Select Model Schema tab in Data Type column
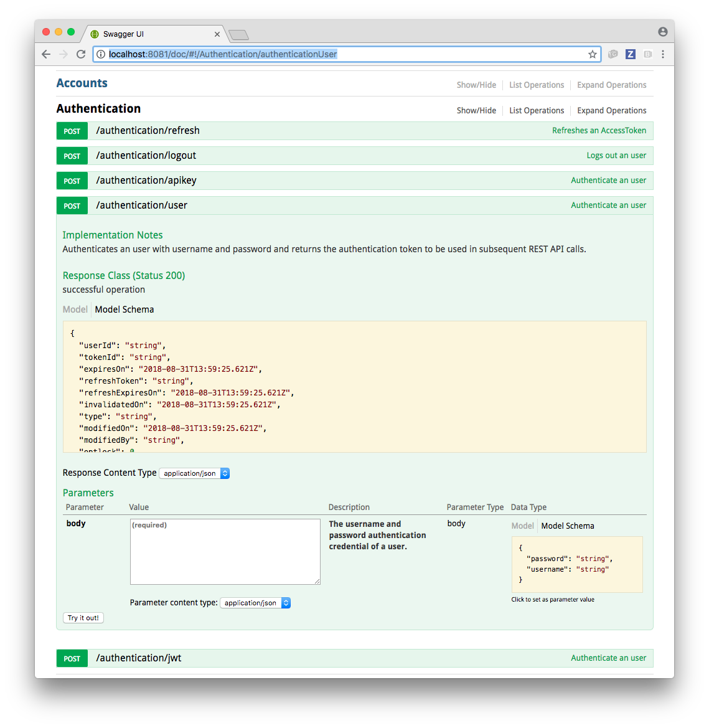This screenshot has width=709, height=728. [x=568, y=526]
